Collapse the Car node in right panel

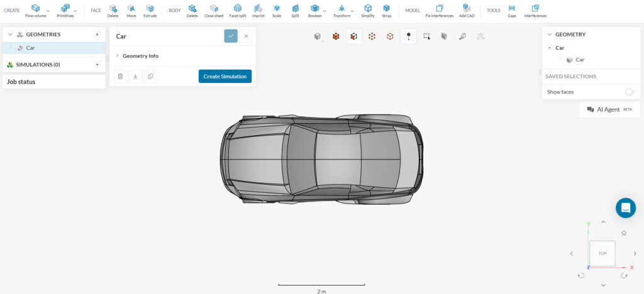coord(550,48)
